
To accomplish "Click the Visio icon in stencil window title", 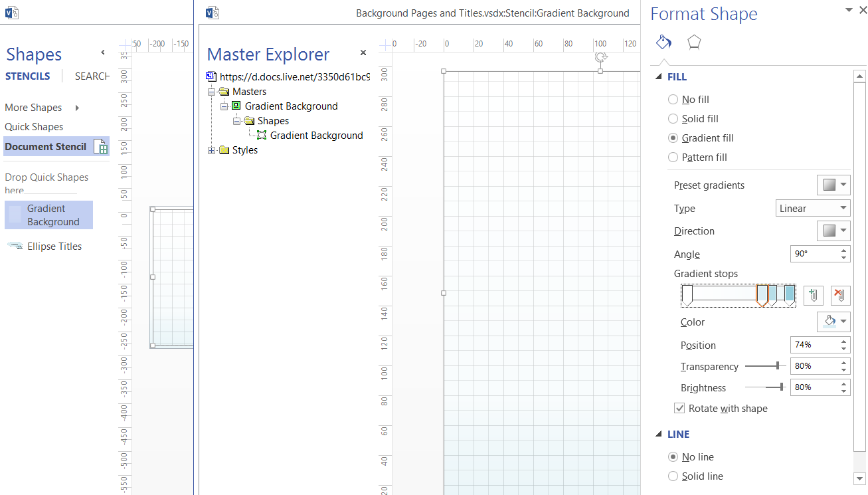I will [213, 13].
